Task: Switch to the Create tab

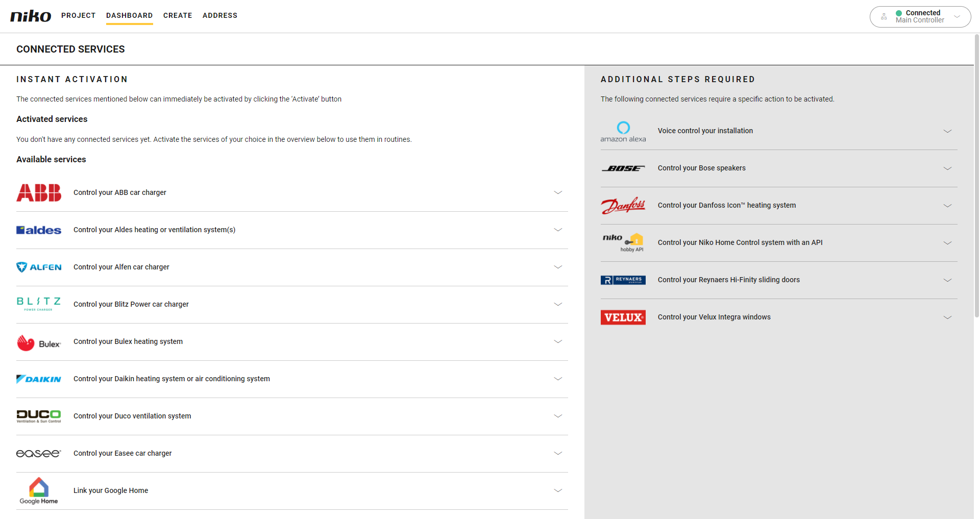Action: [x=178, y=15]
